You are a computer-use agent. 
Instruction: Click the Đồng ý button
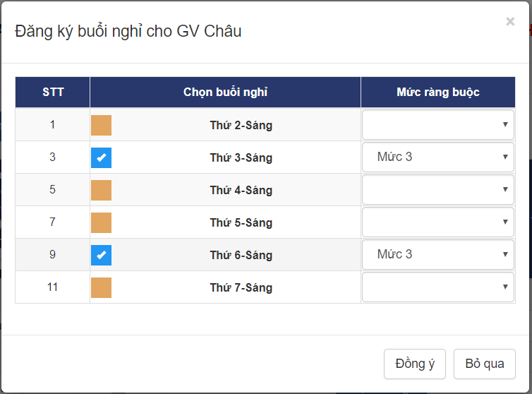(x=415, y=364)
